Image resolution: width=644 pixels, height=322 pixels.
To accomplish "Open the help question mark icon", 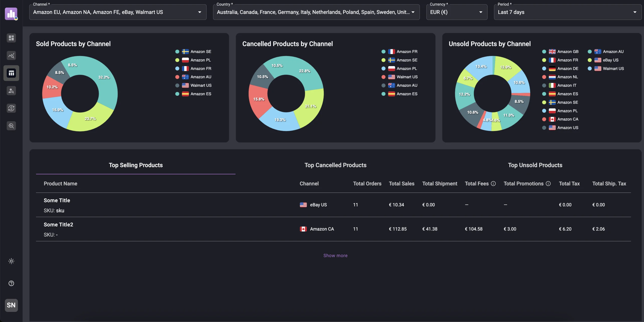I will (x=11, y=284).
